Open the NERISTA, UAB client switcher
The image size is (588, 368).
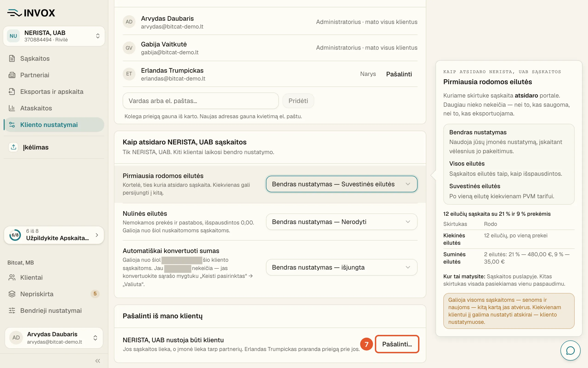54,36
